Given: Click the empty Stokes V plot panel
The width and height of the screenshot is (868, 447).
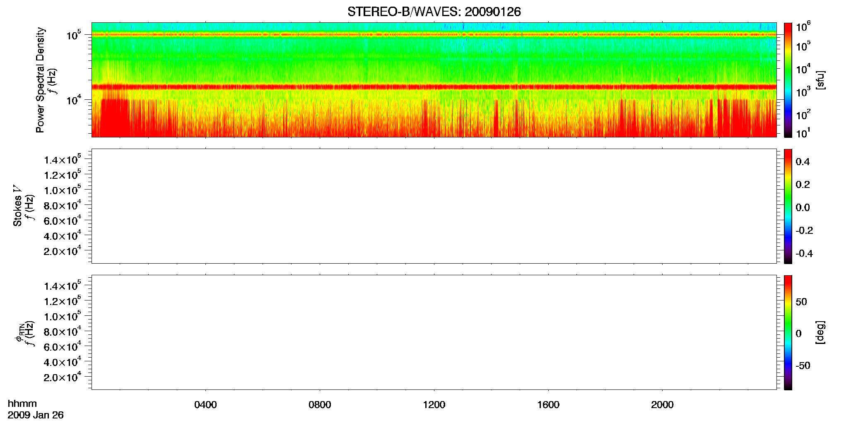Looking at the screenshot, I should [x=434, y=206].
